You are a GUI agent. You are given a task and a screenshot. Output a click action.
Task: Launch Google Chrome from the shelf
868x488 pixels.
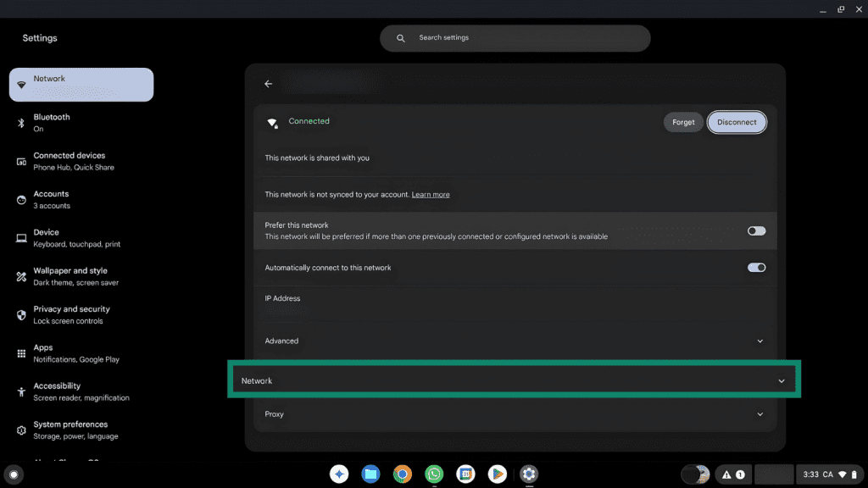(x=403, y=474)
